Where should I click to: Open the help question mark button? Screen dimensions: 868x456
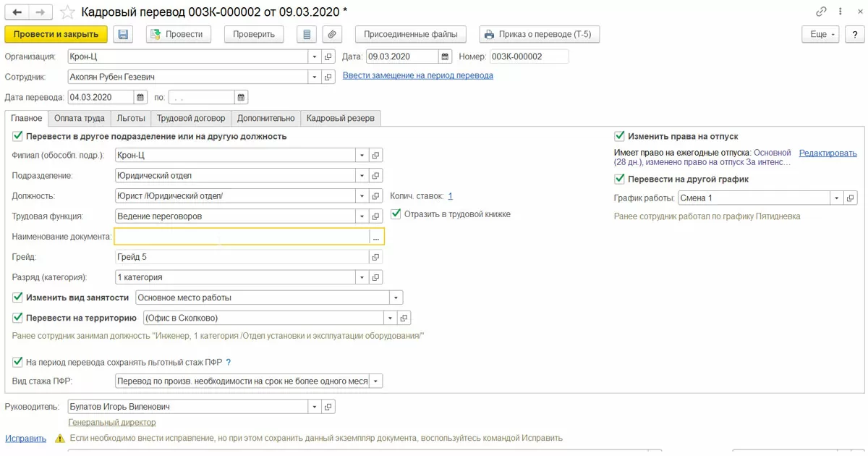coord(854,34)
